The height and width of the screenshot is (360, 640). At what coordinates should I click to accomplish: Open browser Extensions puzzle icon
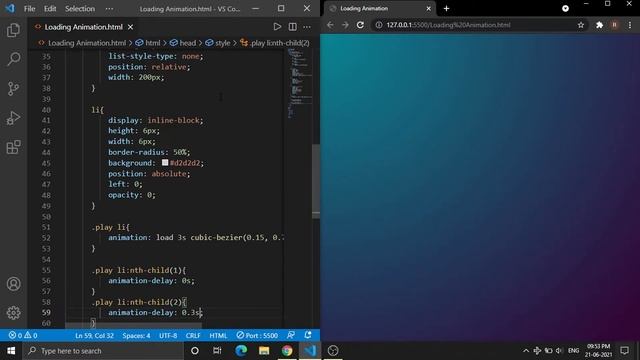tap(599, 25)
